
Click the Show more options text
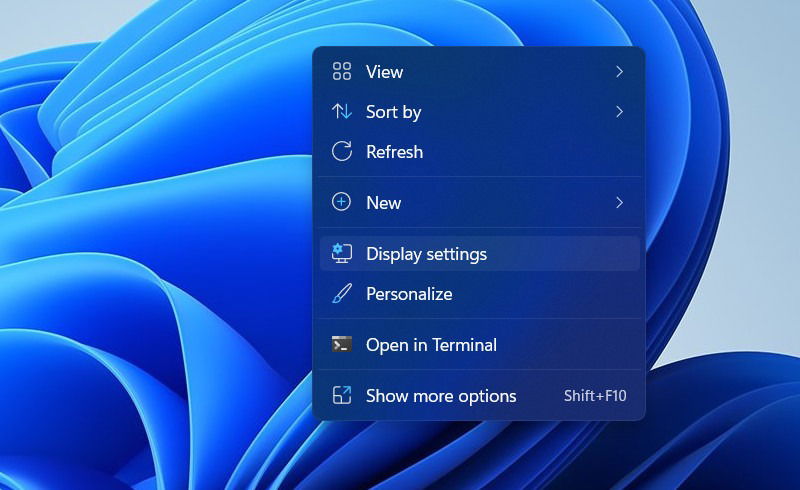pyautogui.click(x=441, y=396)
